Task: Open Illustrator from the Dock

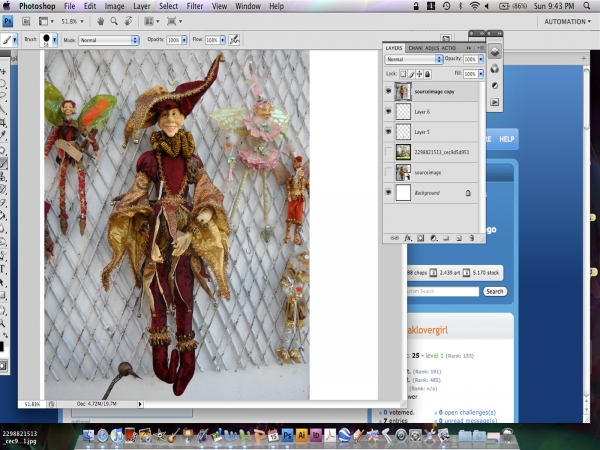Action: 302,435
